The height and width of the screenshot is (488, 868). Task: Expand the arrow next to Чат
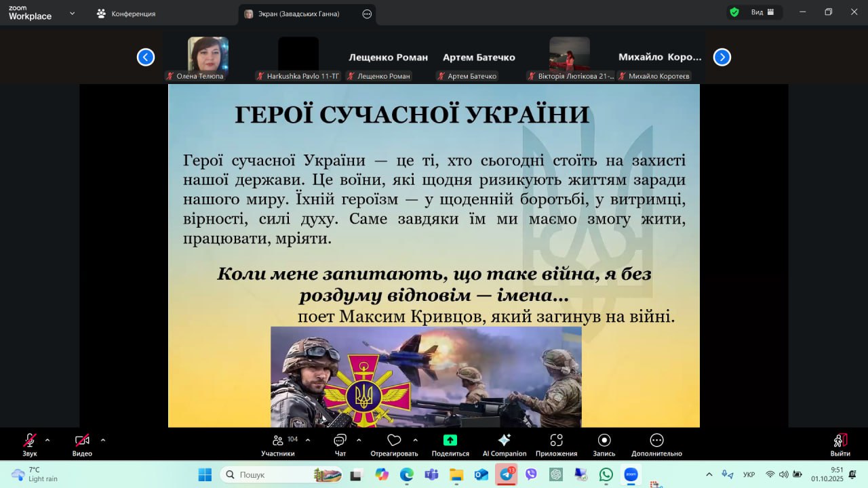tap(359, 440)
